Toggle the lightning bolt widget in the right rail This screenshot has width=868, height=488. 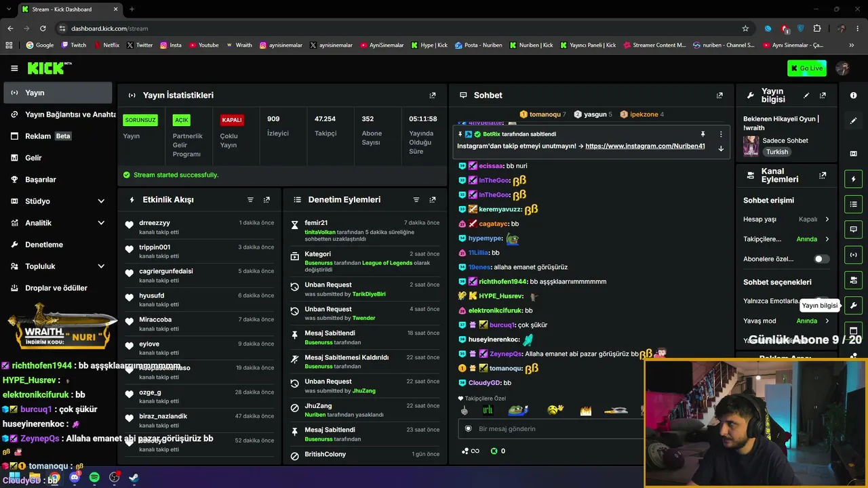[x=854, y=179]
